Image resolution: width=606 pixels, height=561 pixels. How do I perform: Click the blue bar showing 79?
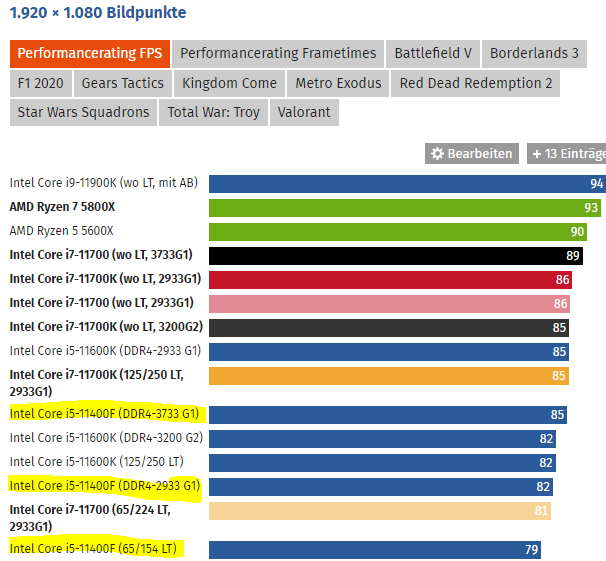[375, 550]
